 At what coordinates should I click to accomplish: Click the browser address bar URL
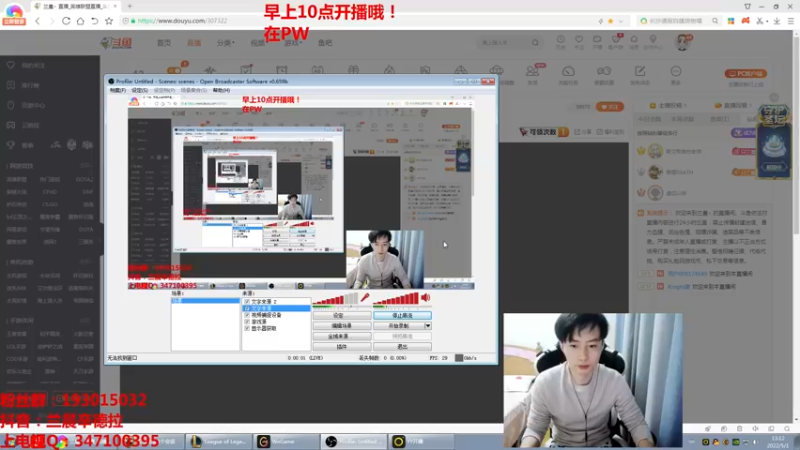coord(182,21)
